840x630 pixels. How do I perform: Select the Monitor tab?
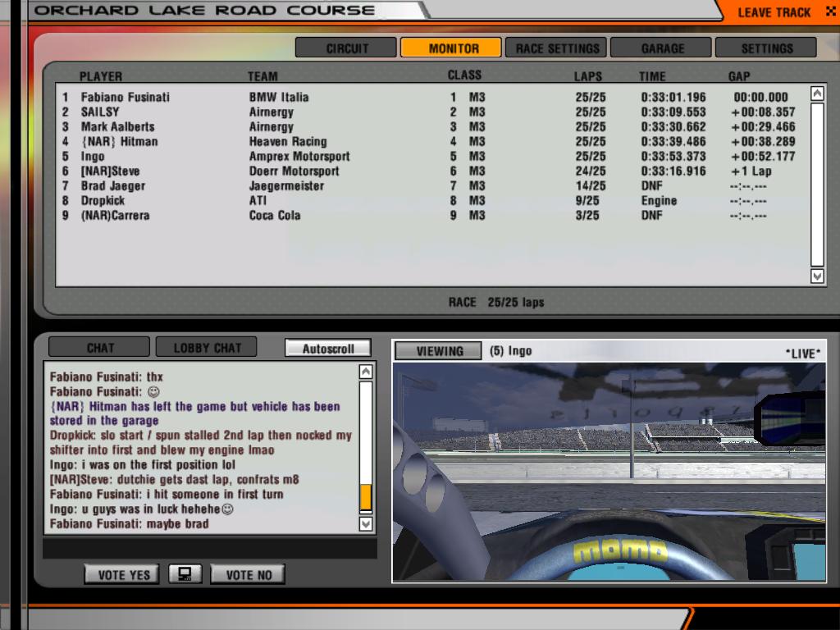pos(452,48)
